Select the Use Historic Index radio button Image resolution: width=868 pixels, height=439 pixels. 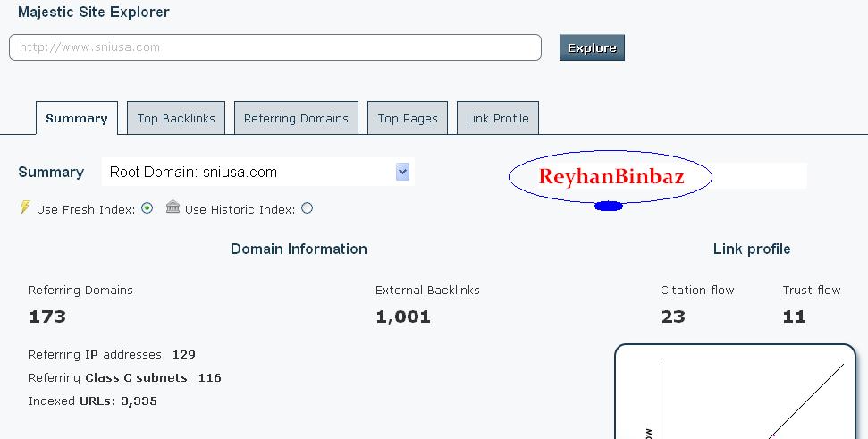click(308, 208)
